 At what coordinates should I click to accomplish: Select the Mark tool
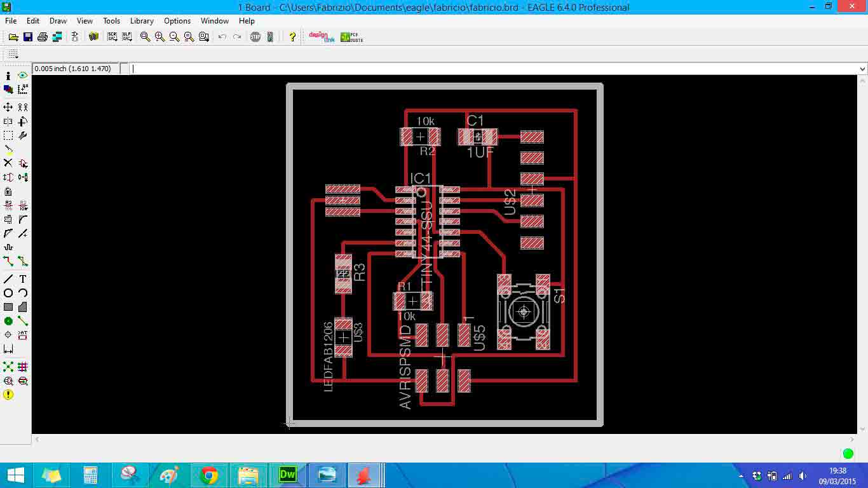23,90
